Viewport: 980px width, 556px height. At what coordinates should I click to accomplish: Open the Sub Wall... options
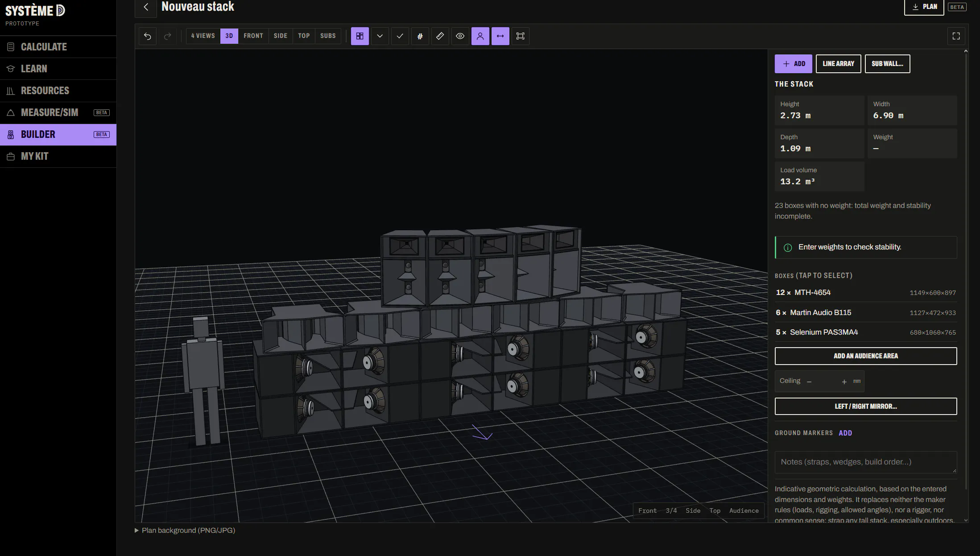pyautogui.click(x=887, y=64)
